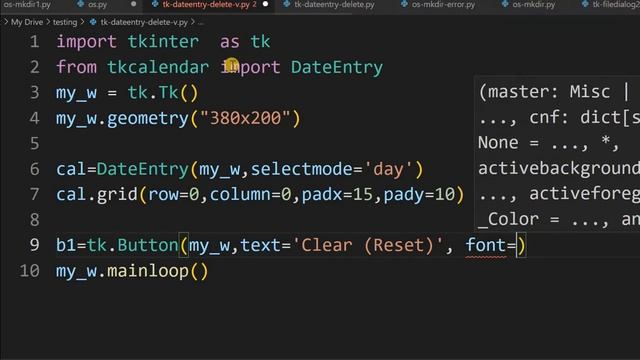Open 'My Drive' breadcrumb folder
The width and height of the screenshot is (640, 360).
tap(27, 22)
